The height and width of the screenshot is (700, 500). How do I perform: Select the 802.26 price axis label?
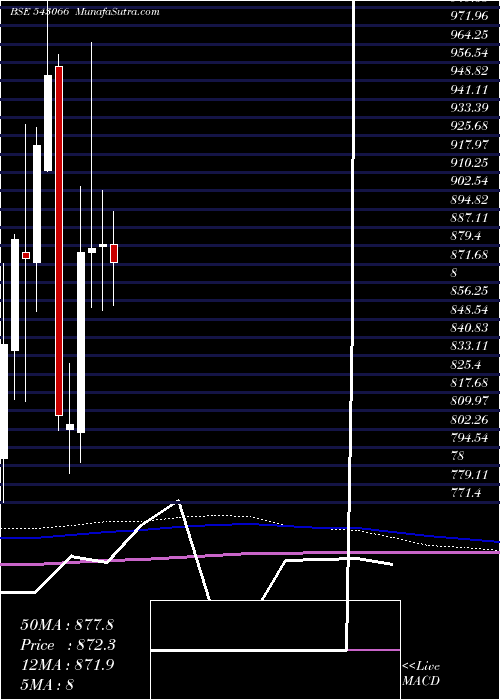(469, 420)
